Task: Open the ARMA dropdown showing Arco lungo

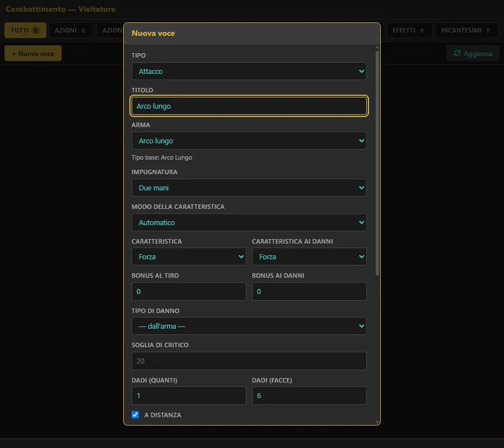Action: [249, 141]
